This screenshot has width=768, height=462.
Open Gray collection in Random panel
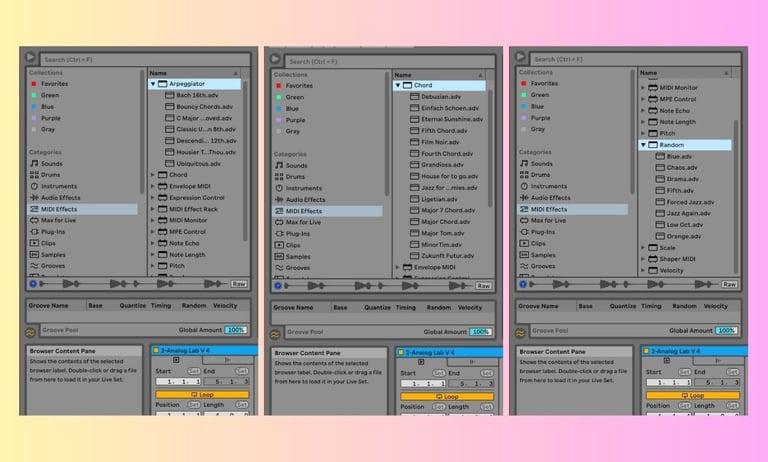pyautogui.click(x=533, y=129)
